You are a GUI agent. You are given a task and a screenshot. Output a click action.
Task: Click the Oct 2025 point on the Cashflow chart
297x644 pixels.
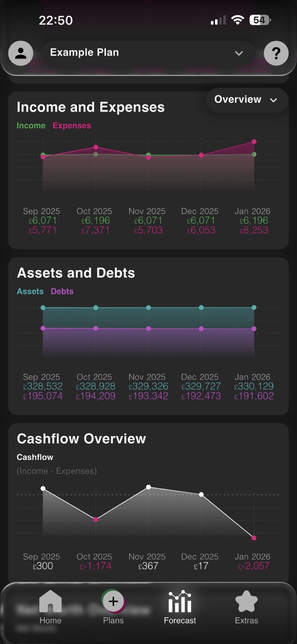(95, 519)
